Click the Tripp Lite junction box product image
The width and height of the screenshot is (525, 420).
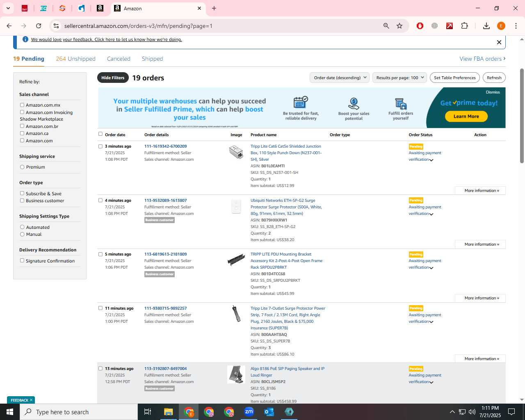236,152
